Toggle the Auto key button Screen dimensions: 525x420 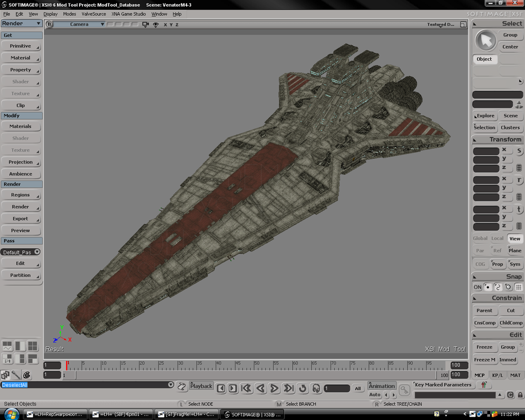click(375, 395)
